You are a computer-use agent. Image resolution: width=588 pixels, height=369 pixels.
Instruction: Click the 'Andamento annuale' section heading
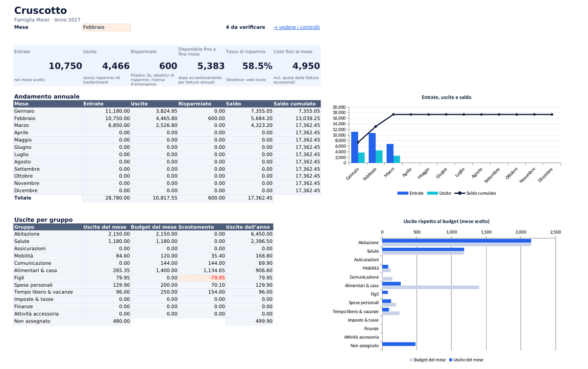tap(47, 96)
